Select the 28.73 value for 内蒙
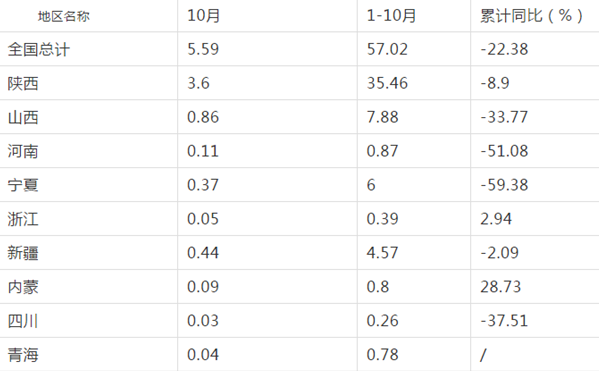Screen dimensions: 599x371 (x=500, y=287)
